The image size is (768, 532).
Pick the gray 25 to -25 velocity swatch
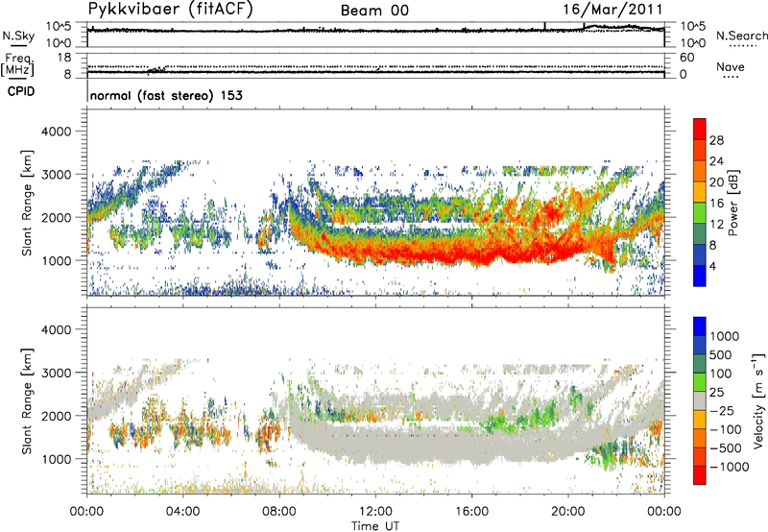pyautogui.click(x=700, y=400)
